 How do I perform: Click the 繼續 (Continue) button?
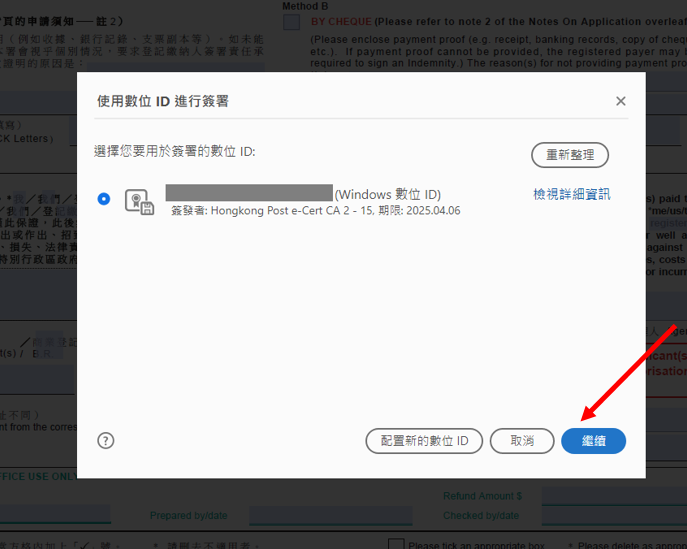[593, 441]
